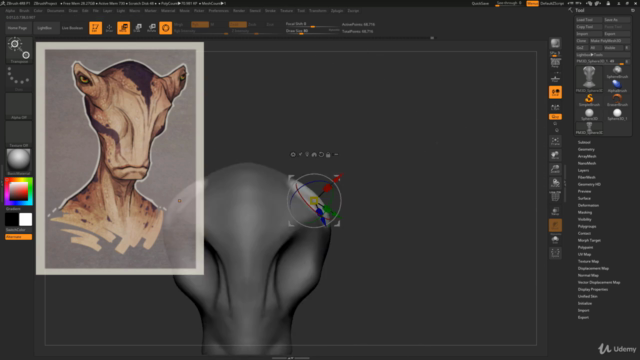Select the SphereBrush tool thumbnail
This screenshot has width=640, height=360.
pyautogui.click(x=617, y=72)
